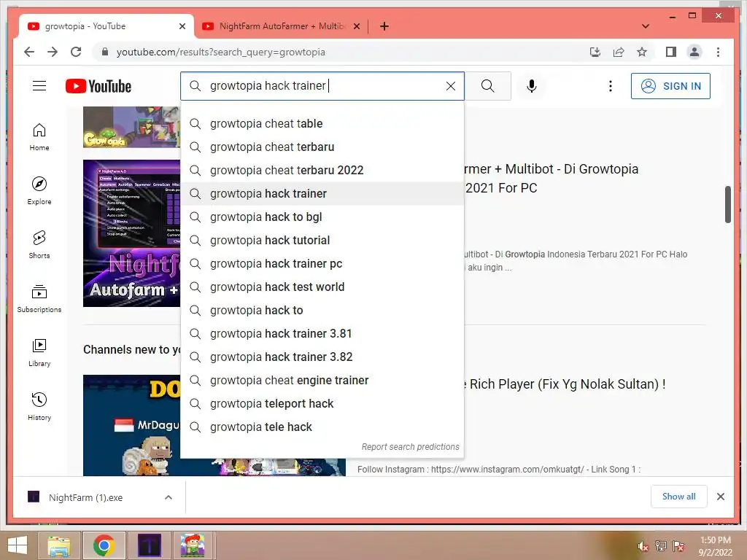Choose suggestion growtopia hack to
747x560 pixels.
point(322,311)
